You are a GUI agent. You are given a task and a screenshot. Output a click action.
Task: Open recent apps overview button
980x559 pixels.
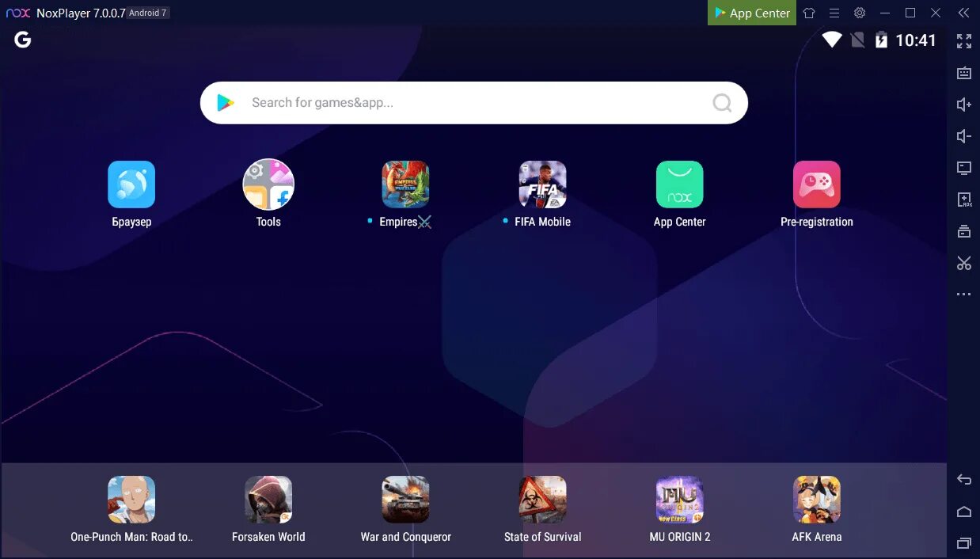coord(963,543)
